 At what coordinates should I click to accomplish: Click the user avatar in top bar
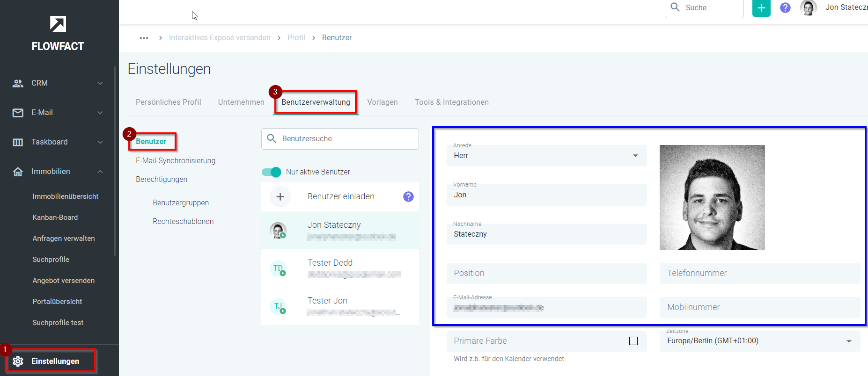(809, 7)
